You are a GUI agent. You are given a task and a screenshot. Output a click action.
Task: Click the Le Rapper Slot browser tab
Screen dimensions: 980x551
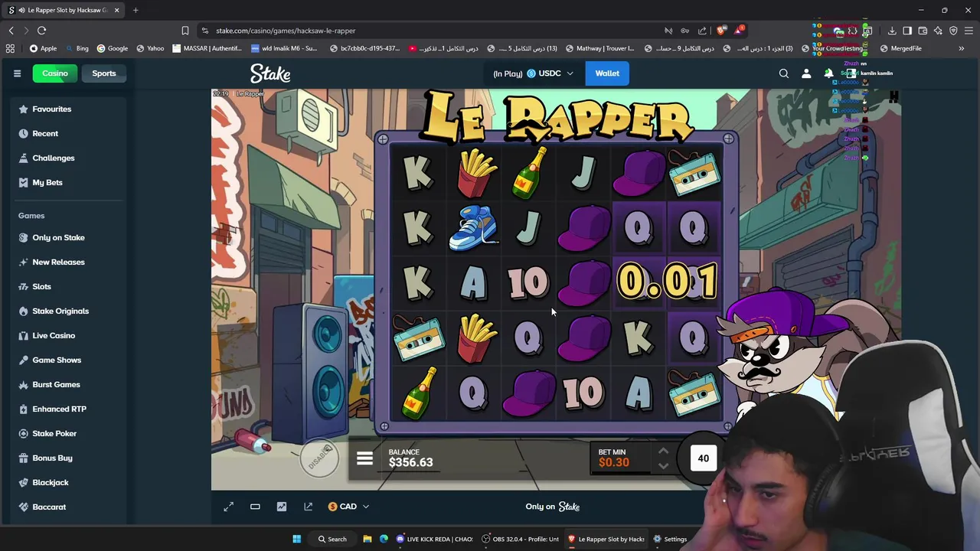(64, 10)
